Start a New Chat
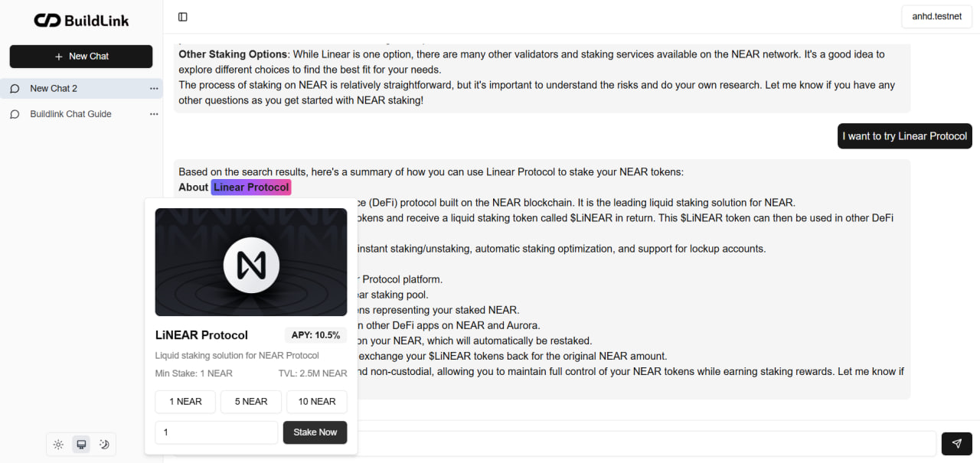The width and height of the screenshot is (980, 463). (x=81, y=57)
